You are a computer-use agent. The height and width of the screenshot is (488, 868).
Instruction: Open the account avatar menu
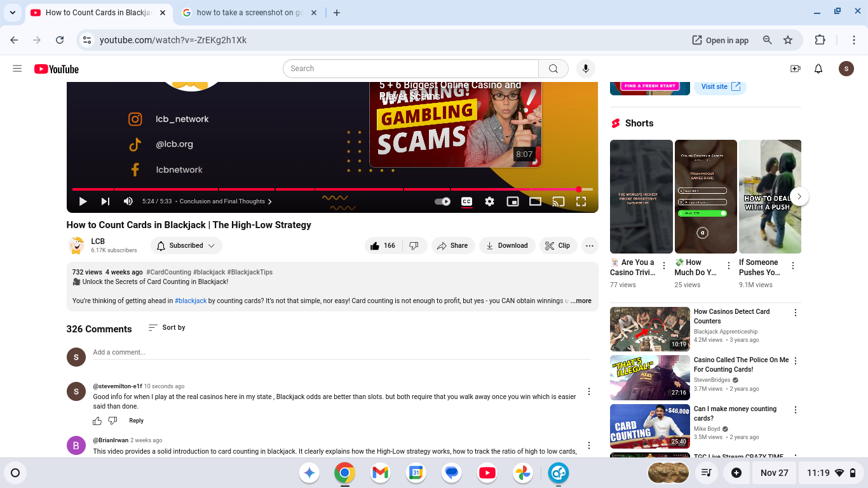click(x=846, y=69)
